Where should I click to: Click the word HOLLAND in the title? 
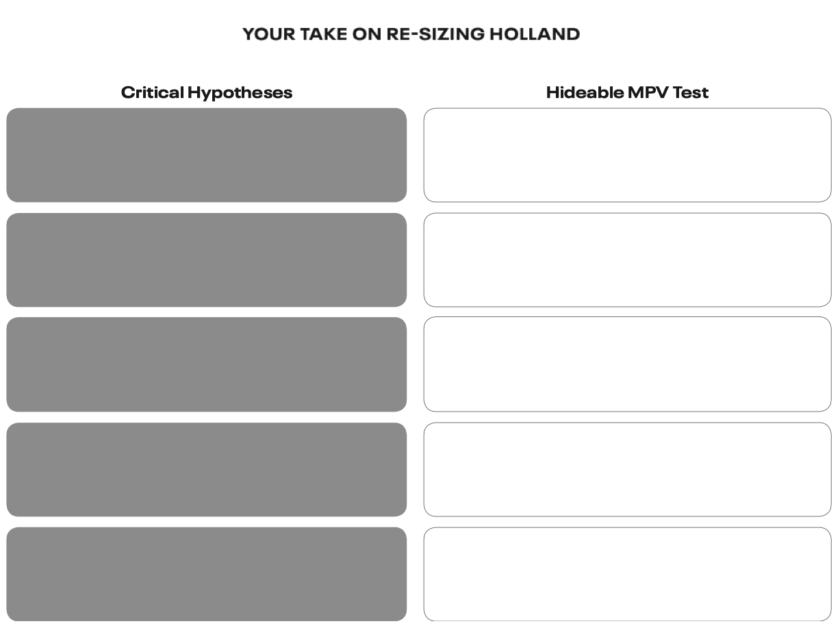pyautogui.click(x=535, y=34)
